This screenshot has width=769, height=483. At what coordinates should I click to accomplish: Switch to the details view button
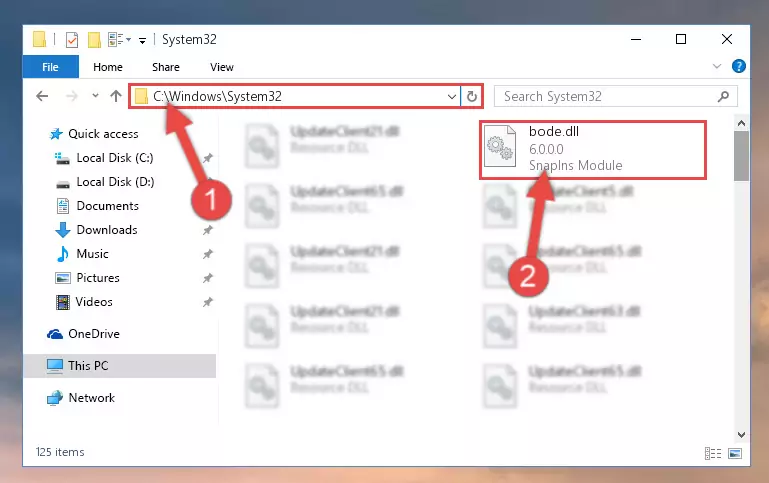tap(713, 453)
